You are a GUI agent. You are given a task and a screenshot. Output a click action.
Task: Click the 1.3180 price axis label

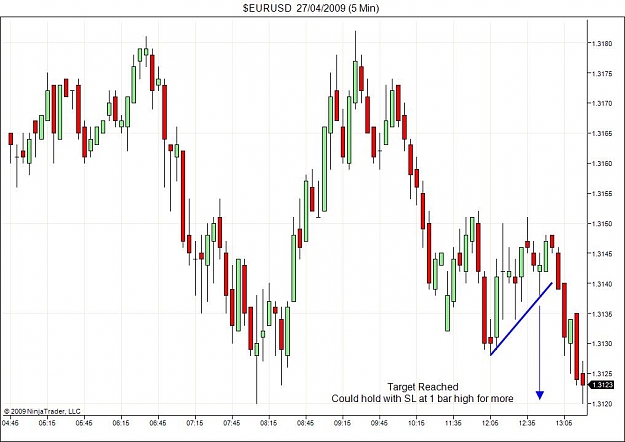coord(601,43)
